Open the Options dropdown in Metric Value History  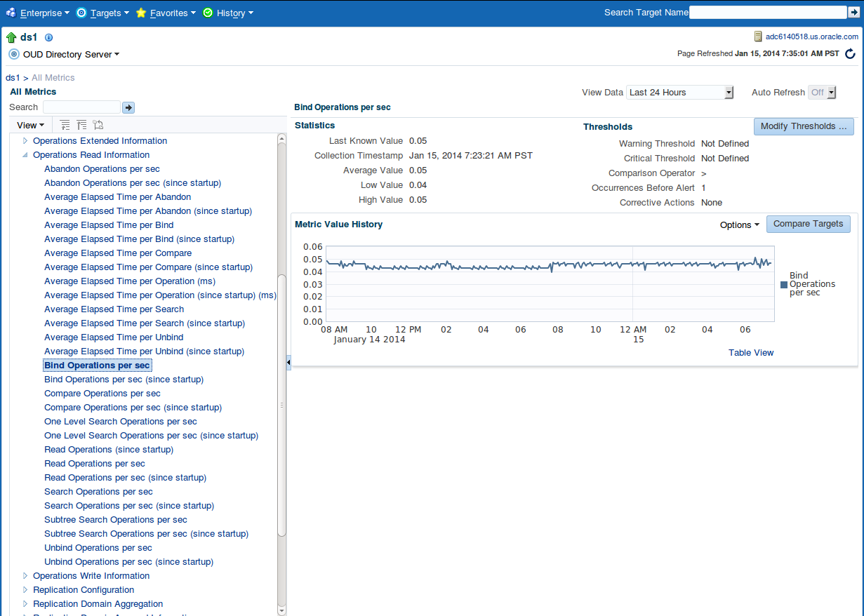pos(739,225)
